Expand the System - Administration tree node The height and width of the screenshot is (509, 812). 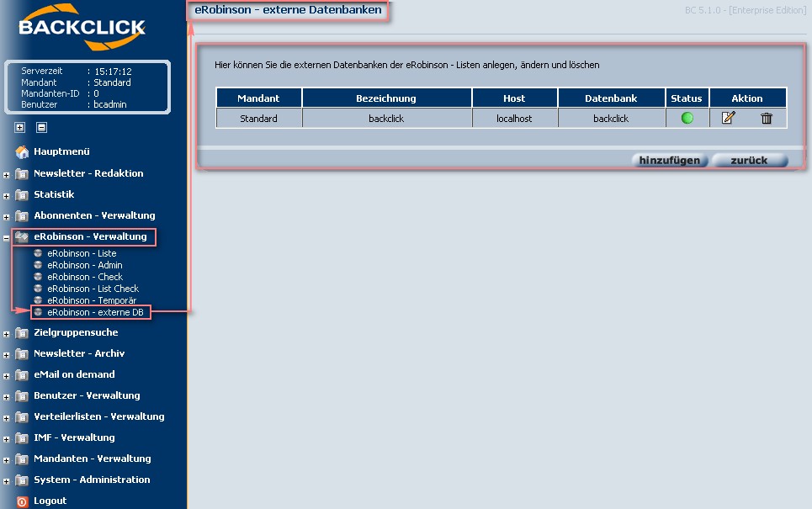pyautogui.click(x=6, y=481)
